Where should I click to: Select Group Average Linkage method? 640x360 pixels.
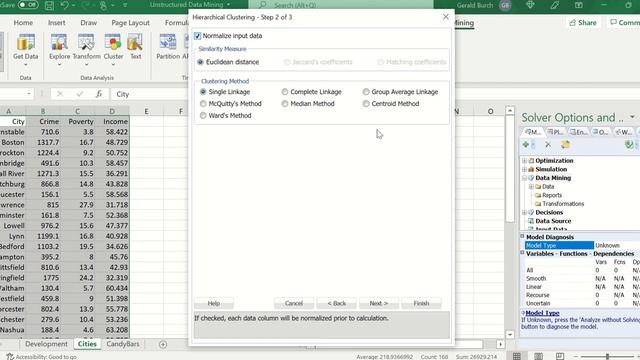pos(366,92)
